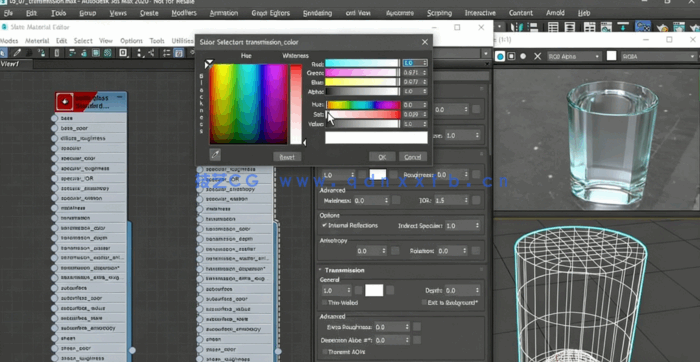Click the square-in-square icon in render window toolbar
Screen dimensions: 700x362
point(512,56)
